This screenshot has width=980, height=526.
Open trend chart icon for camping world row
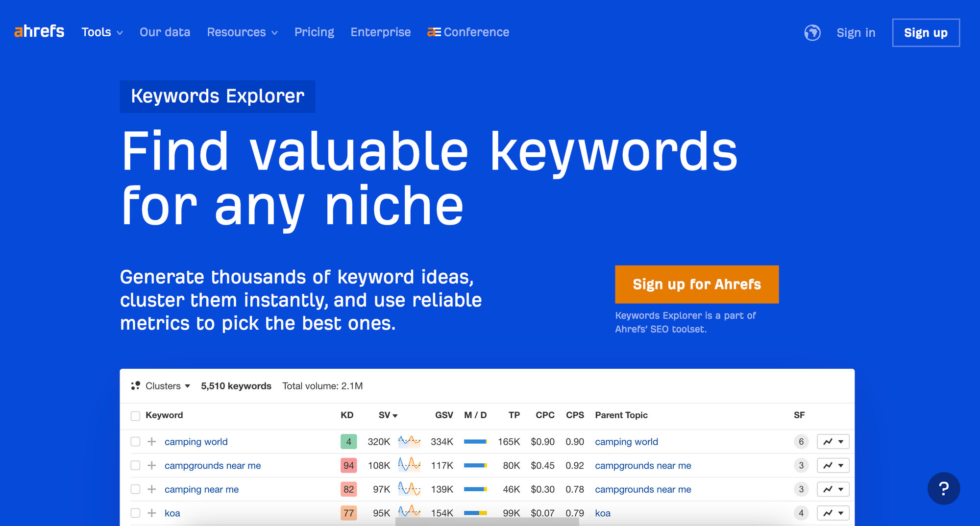[828, 442]
